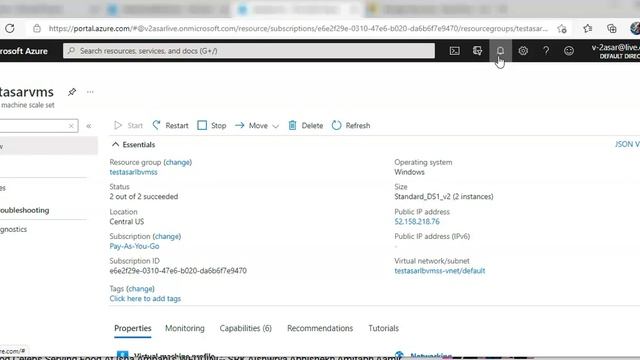Open public IP address 52.158.218.76

tap(417, 222)
